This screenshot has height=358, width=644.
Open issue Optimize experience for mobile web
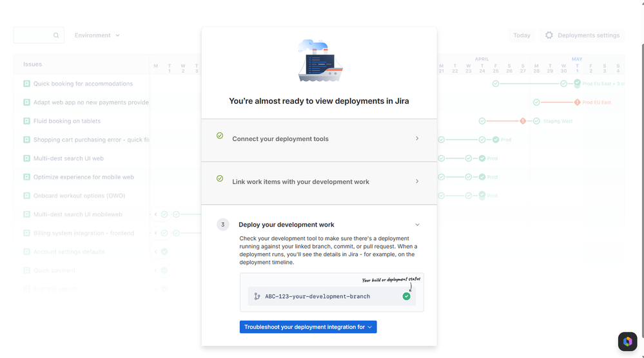coord(84,177)
